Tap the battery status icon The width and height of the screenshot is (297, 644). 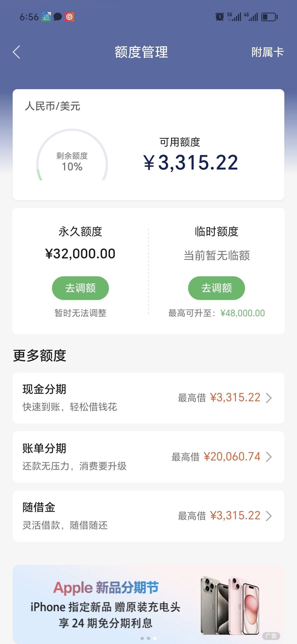[x=269, y=17]
